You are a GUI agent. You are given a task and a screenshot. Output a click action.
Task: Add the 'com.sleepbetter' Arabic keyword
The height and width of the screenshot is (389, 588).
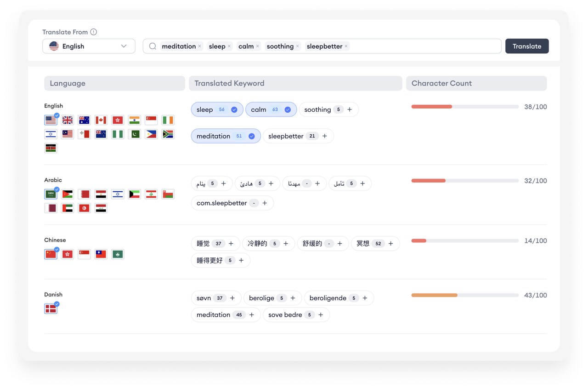(265, 203)
